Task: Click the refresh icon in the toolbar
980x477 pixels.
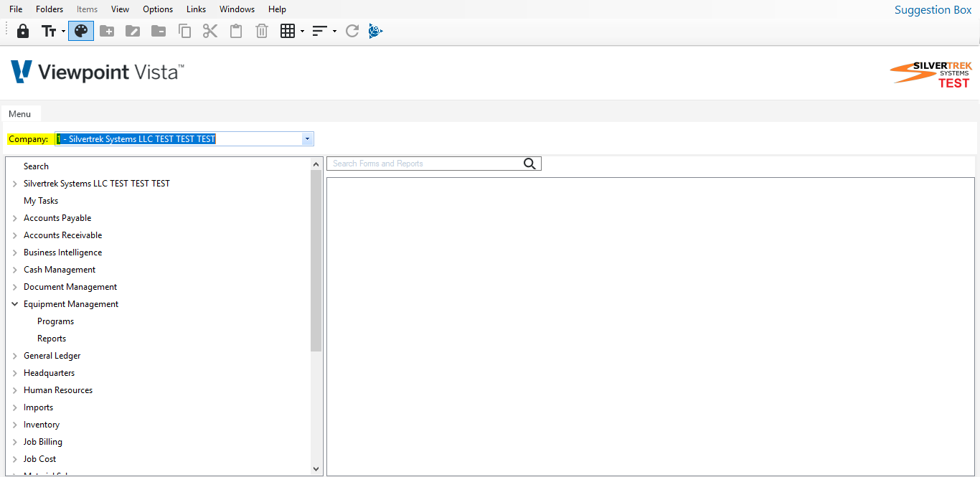Action: [352, 31]
